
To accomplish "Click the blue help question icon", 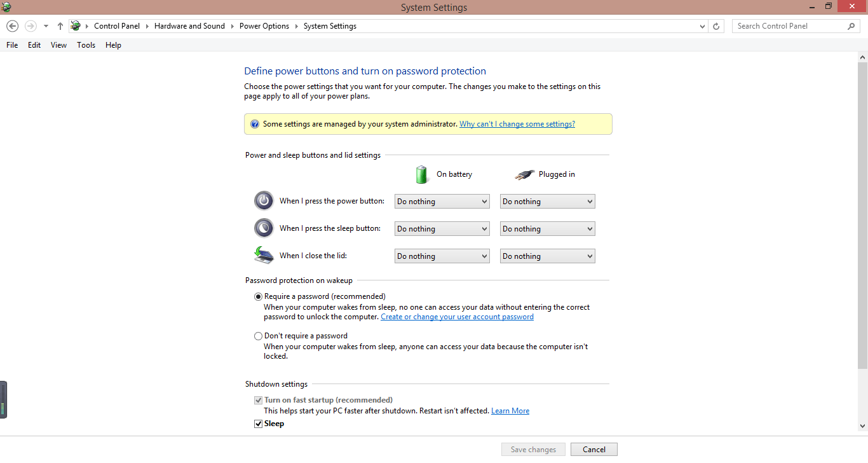I will 255,125.
